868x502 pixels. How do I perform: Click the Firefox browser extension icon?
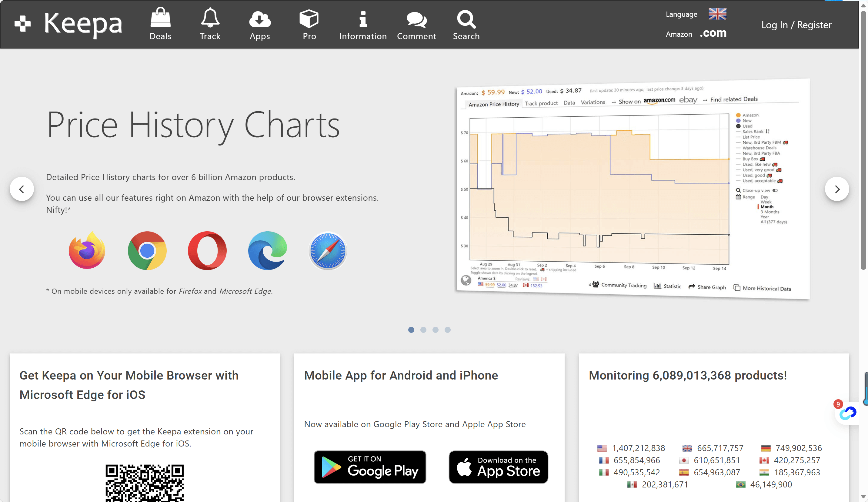[87, 250]
